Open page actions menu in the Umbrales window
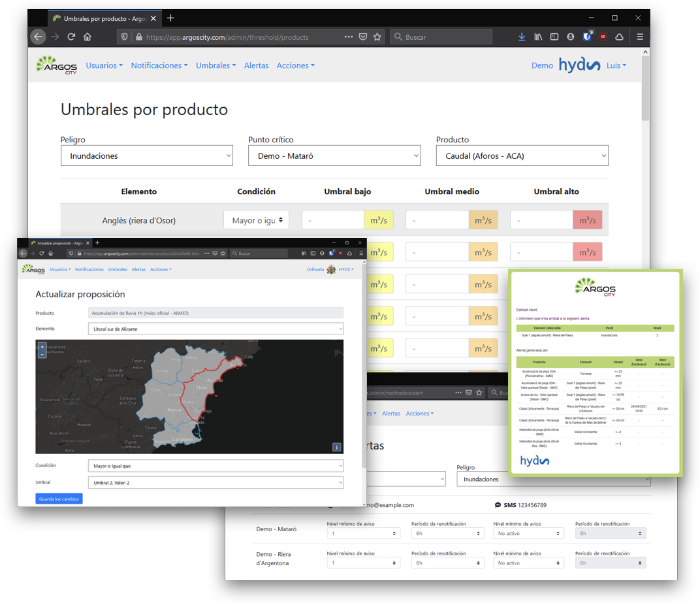 (349, 37)
